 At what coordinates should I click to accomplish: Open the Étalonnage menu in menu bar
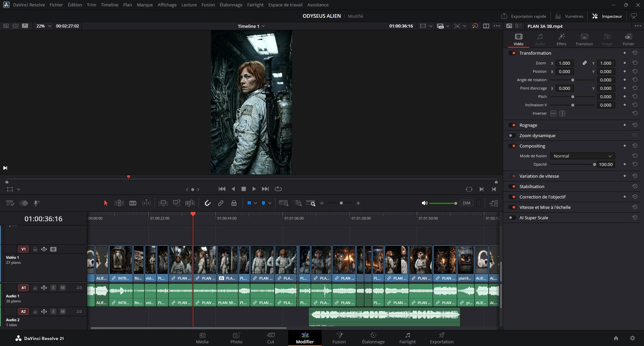[231, 5]
